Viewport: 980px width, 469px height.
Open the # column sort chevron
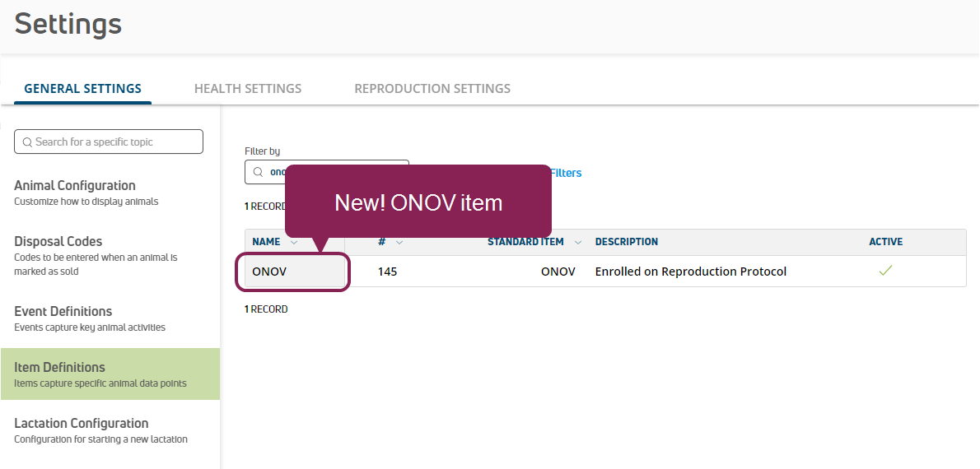tap(399, 242)
